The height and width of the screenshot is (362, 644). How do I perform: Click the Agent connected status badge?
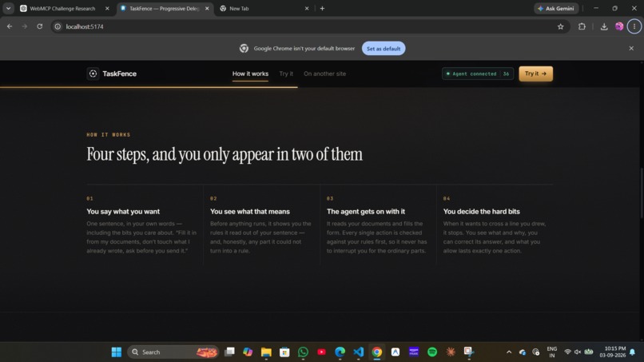point(478,74)
